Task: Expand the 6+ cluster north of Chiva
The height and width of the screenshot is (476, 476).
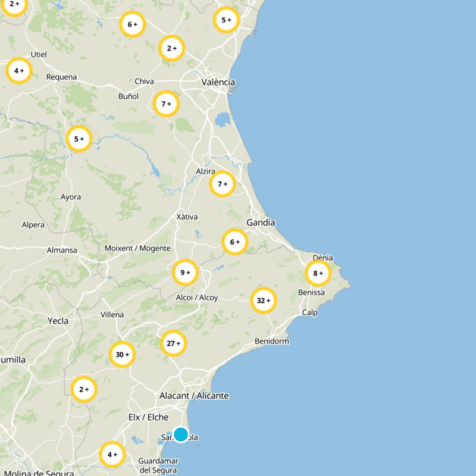Action: [x=132, y=24]
